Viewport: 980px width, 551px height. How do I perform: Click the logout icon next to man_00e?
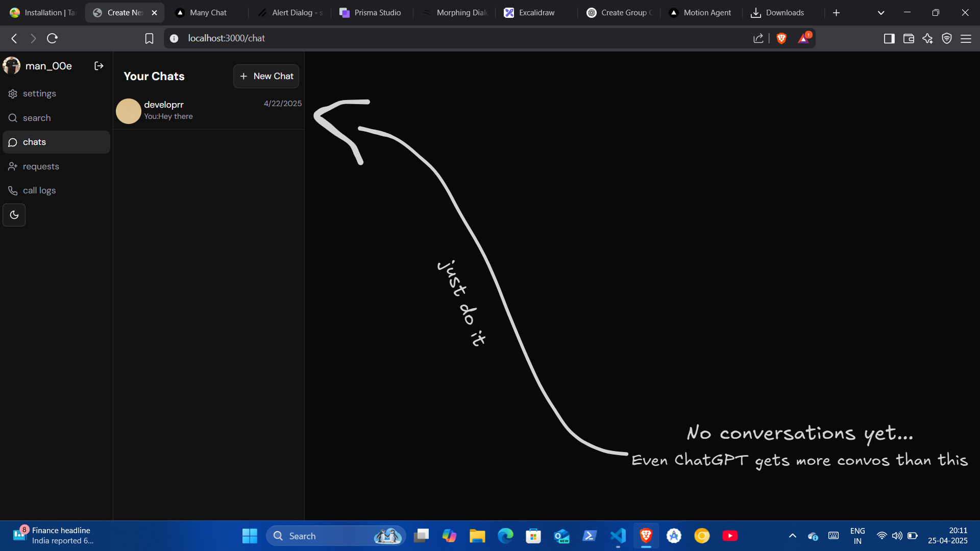tap(99, 66)
